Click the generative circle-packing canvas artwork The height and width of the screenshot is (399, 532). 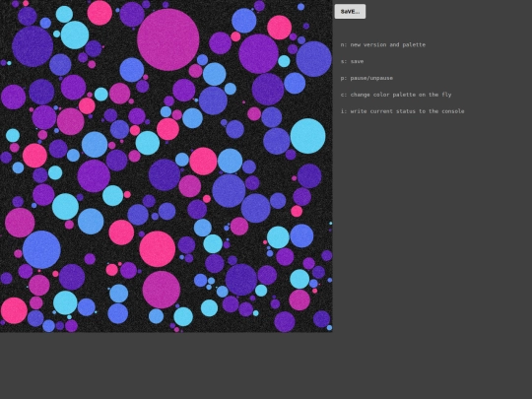coord(166,166)
